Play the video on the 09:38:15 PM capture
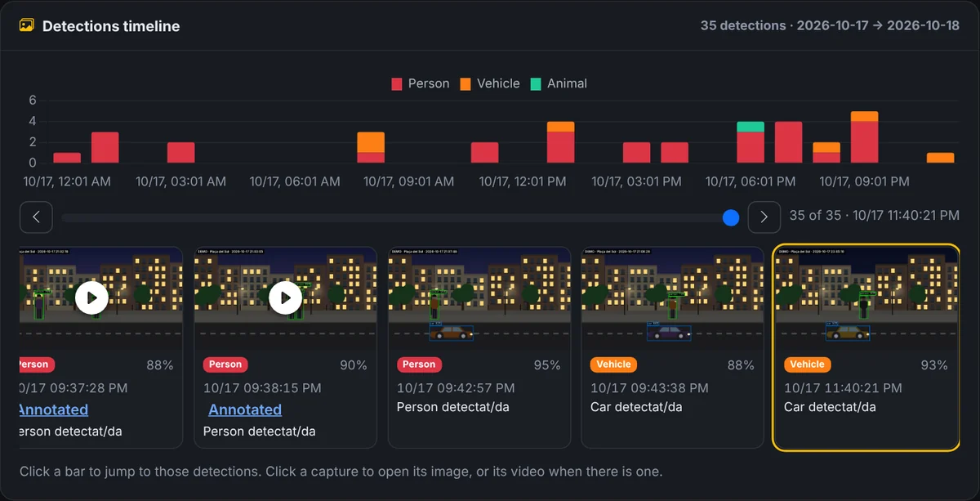The height and width of the screenshot is (501, 980). pyautogui.click(x=285, y=298)
